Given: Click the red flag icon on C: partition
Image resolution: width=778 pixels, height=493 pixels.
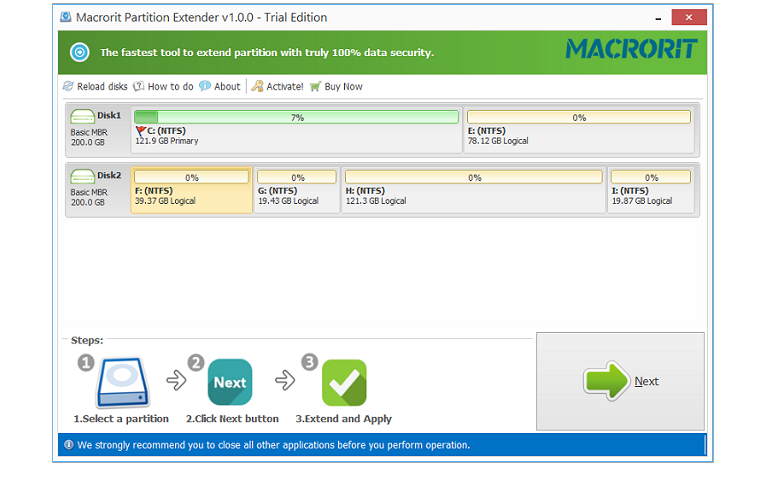Looking at the screenshot, I should click(x=141, y=131).
